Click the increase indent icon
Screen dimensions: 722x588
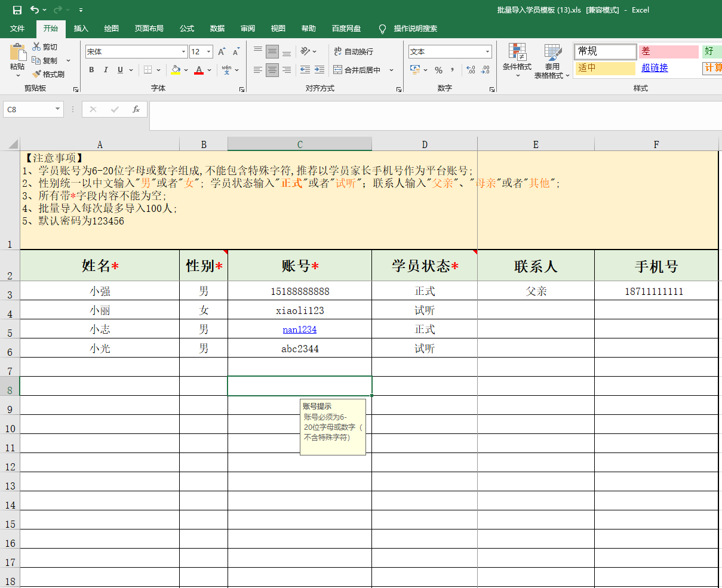(319, 70)
